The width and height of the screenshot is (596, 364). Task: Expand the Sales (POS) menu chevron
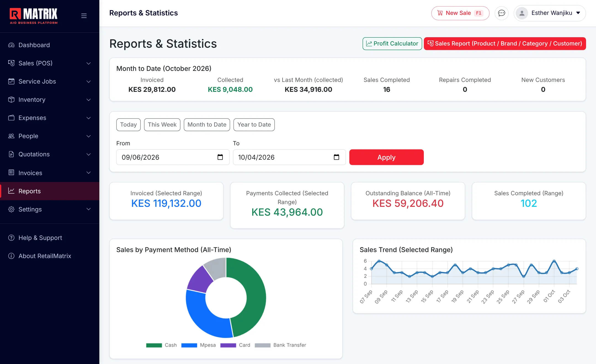(x=89, y=63)
